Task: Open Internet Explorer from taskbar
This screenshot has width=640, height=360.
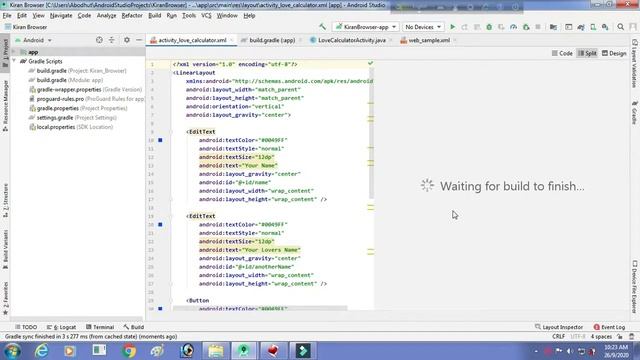Action: (x=41, y=351)
